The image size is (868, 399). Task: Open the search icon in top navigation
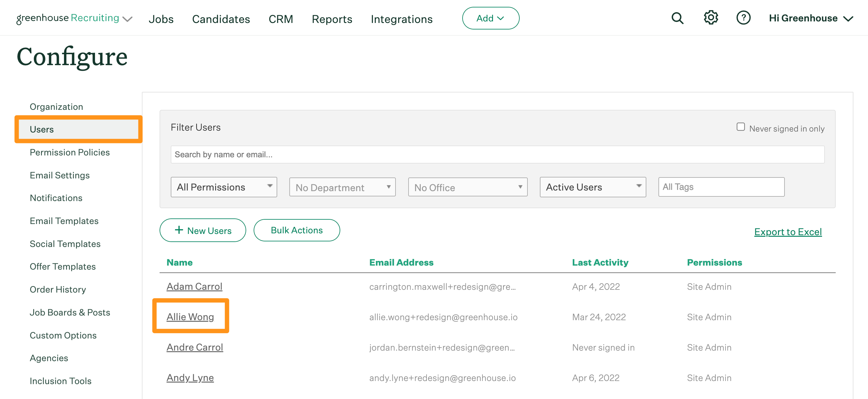click(677, 18)
